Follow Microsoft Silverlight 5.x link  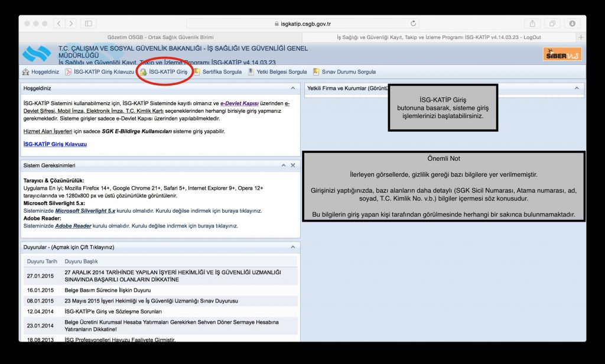(85, 211)
